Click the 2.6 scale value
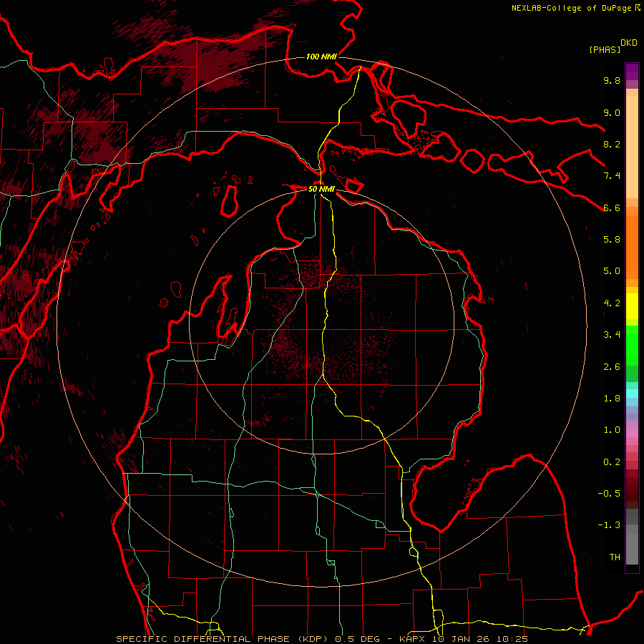This screenshot has width=644, height=644. pyautogui.click(x=612, y=367)
